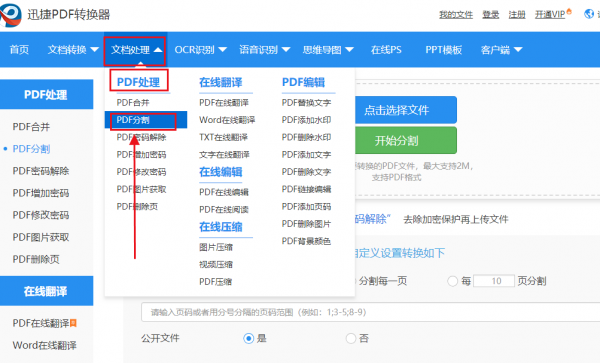Click the globe icon at top right

click(x=589, y=14)
